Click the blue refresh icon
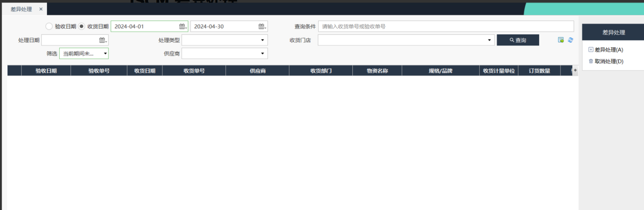 570,40
